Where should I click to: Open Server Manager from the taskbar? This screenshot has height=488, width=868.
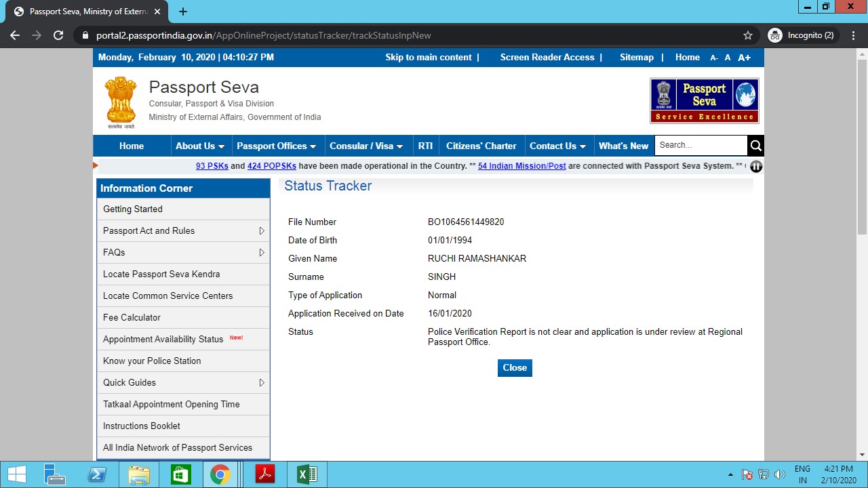point(54,474)
